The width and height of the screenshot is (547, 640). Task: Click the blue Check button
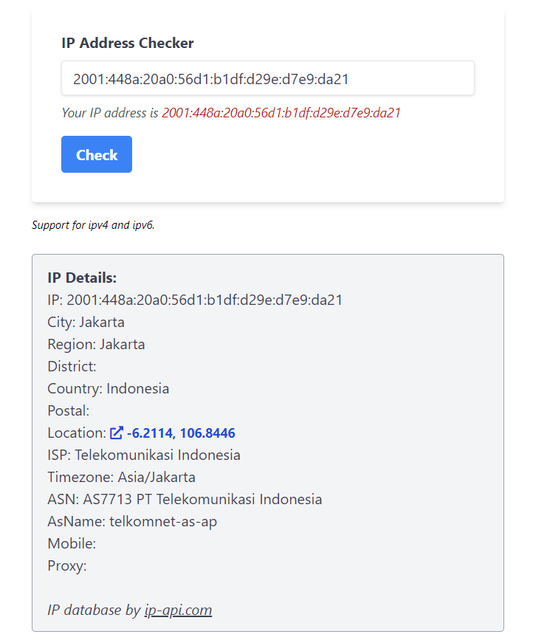pos(96,154)
